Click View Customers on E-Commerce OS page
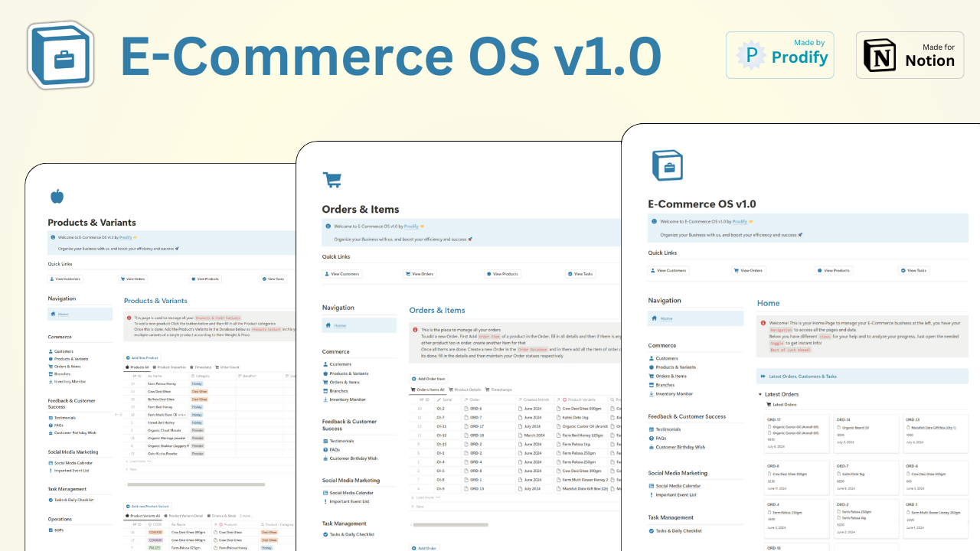This screenshot has height=551, width=980. (668, 270)
